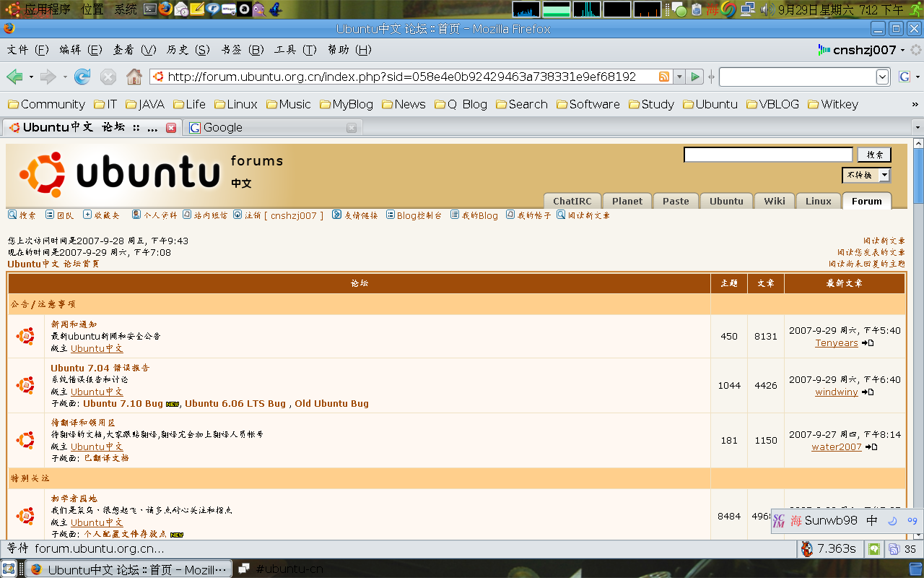Open the Linux bookmarks folder
The height and width of the screenshot is (578, 924).
[236, 105]
